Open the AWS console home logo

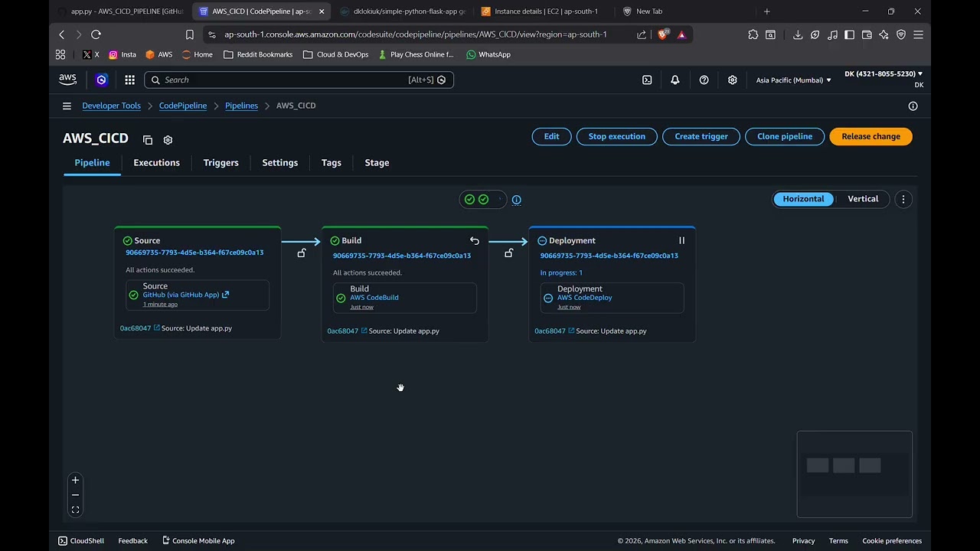(x=67, y=80)
